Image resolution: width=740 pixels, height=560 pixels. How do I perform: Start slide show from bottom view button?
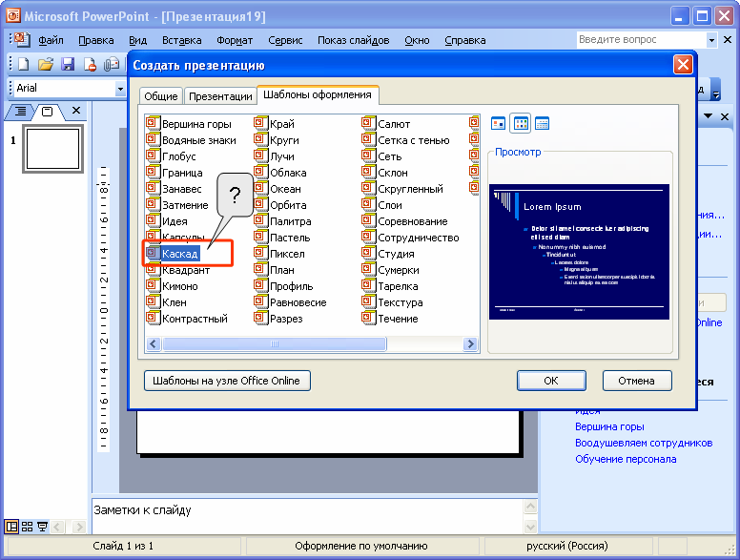pos(43,527)
